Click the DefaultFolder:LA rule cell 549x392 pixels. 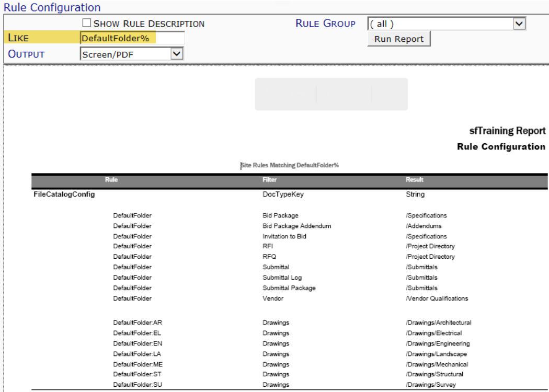pyautogui.click(x=137, y=354)
